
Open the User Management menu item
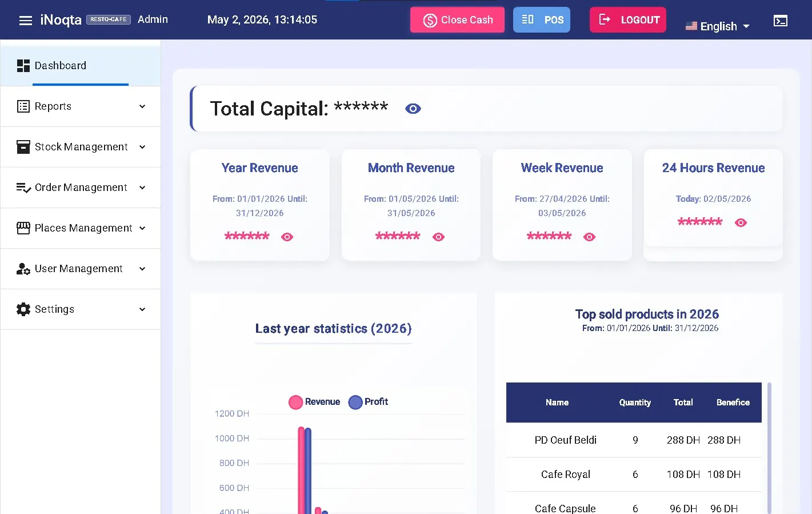tap(81, 269)
